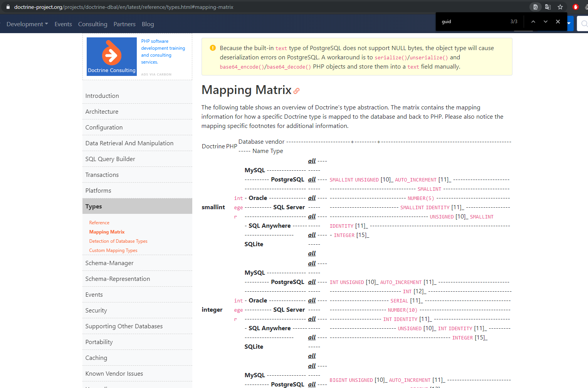The image size is (588, 388).
Task: Open the red AdBlock extension icon
Action: tap(576, 7)
